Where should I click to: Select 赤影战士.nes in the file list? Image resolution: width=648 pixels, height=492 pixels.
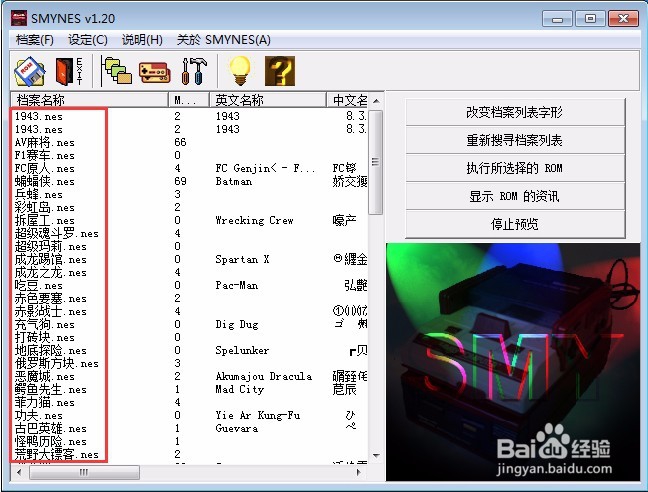[50, 311]
